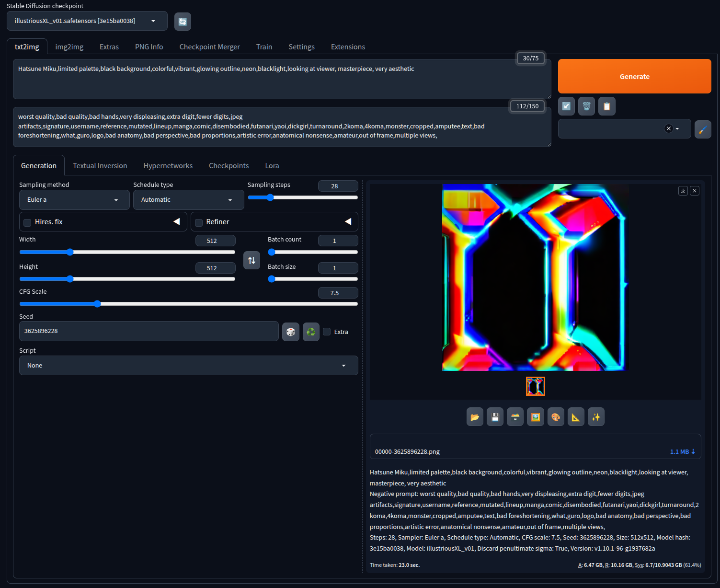
Task: Expand the Hires. fix section triangle
Action: click(x=177, y=222)
